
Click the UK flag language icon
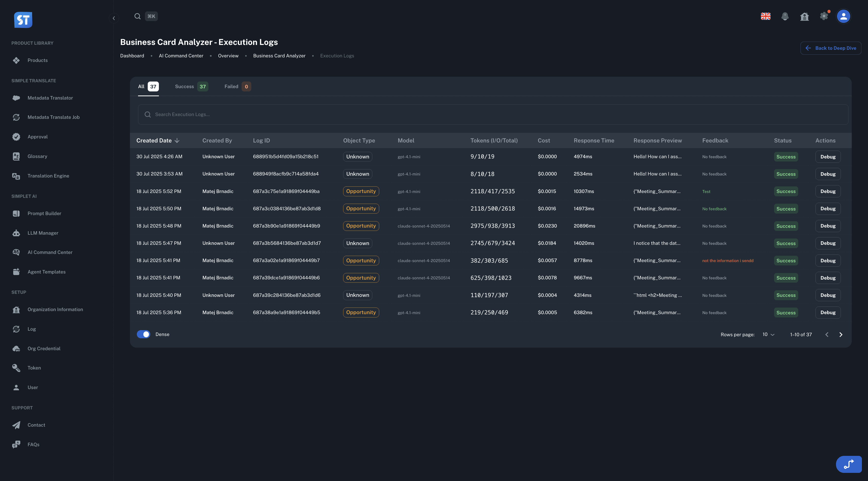(765, 16)
